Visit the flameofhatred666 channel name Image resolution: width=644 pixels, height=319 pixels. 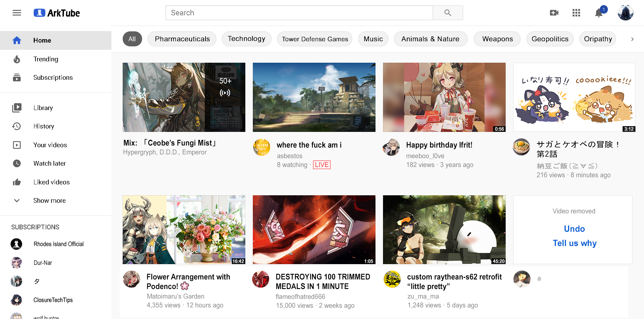[301, 297]
